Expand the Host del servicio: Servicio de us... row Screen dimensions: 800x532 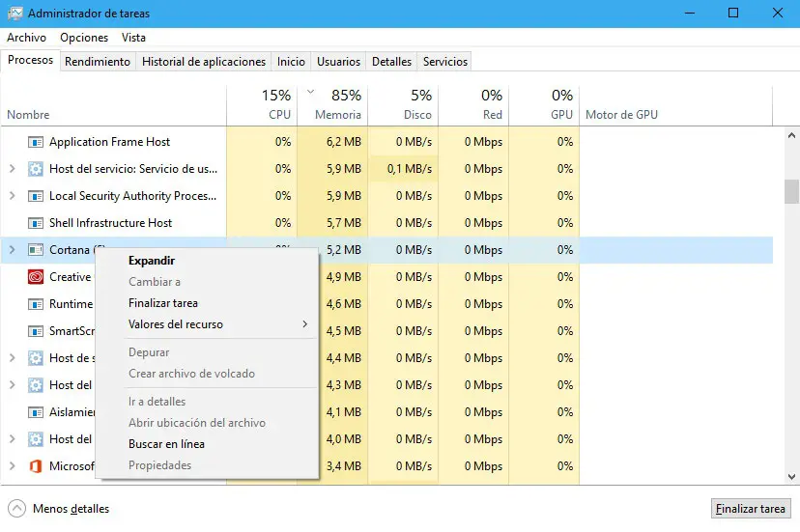tap(13, 169)
